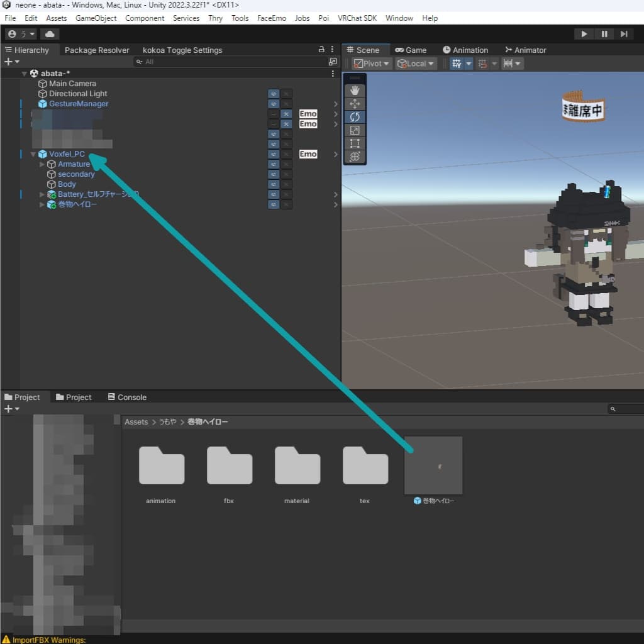Lock the Hierarchy panel with padlock icon
Viewport: 644px width, 644px height.
pyautogui.click(x=321, y=50)
